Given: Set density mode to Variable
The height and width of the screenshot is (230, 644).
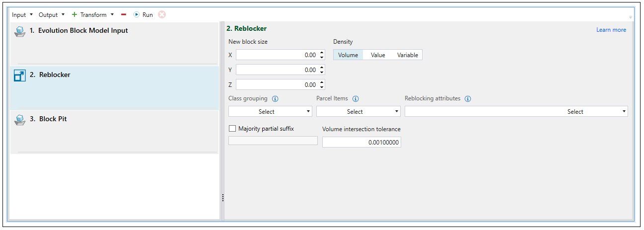Looking at the screenshot, I should tap(408, 55).
